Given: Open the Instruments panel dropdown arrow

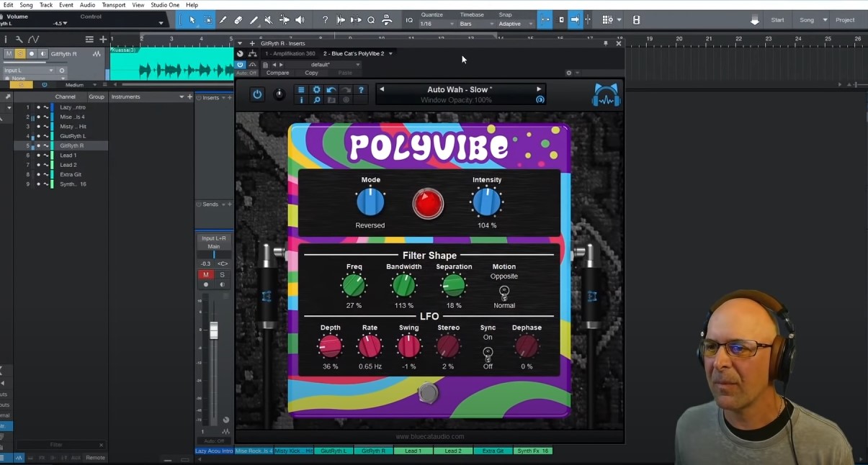Looking at the screenshot, I should tap(182, 97).
